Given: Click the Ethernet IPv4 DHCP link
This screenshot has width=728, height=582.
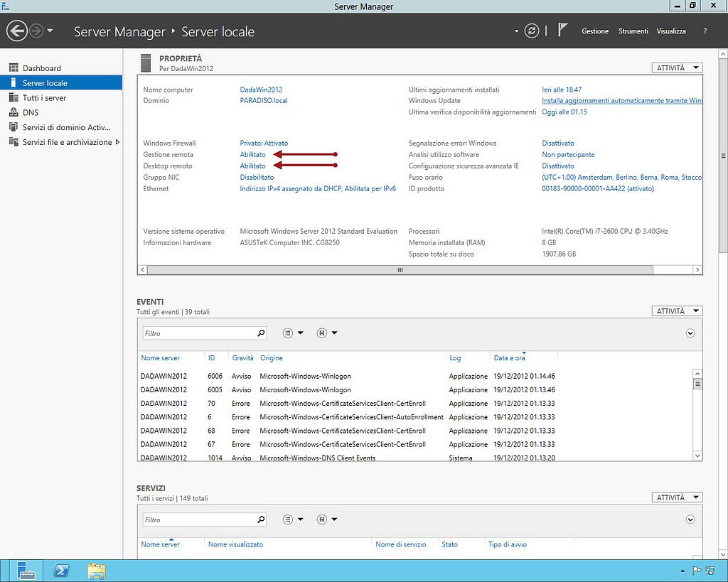Looking at the screenshot, I should (318, 188).
